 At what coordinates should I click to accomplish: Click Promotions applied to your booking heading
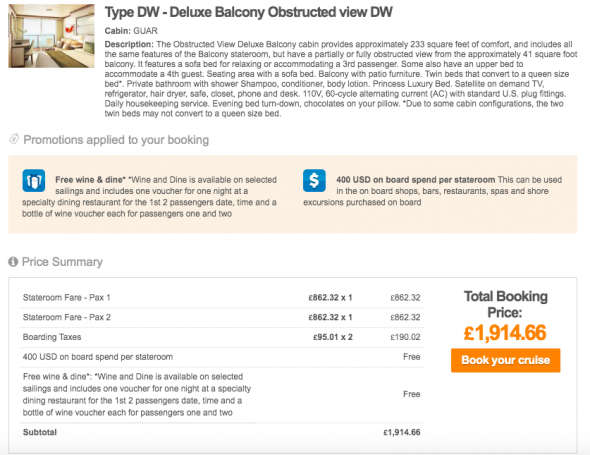coord(116,140)
